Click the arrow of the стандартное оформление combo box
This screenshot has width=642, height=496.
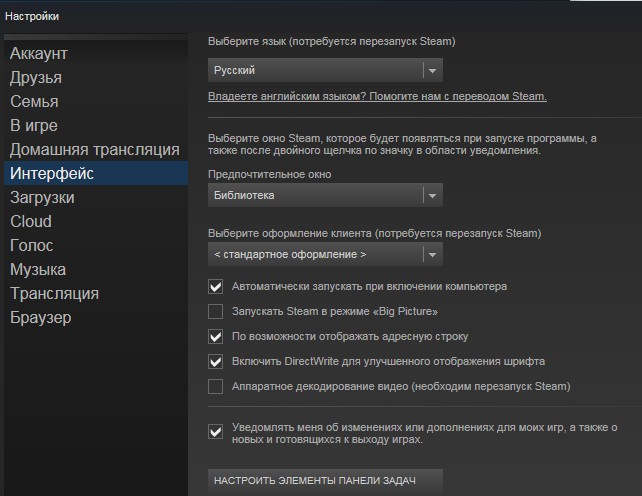point(432,255)
